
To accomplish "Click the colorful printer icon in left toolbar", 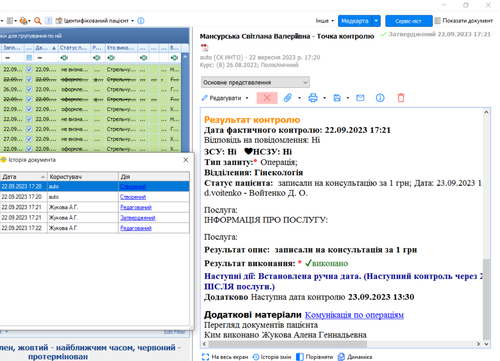I will (x=23, y=21).
